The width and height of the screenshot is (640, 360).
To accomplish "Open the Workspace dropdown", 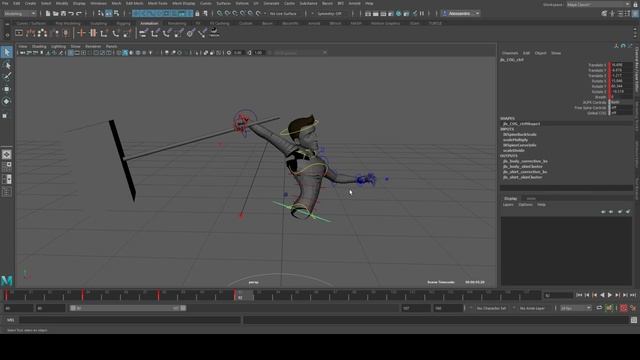I will 598,4.
